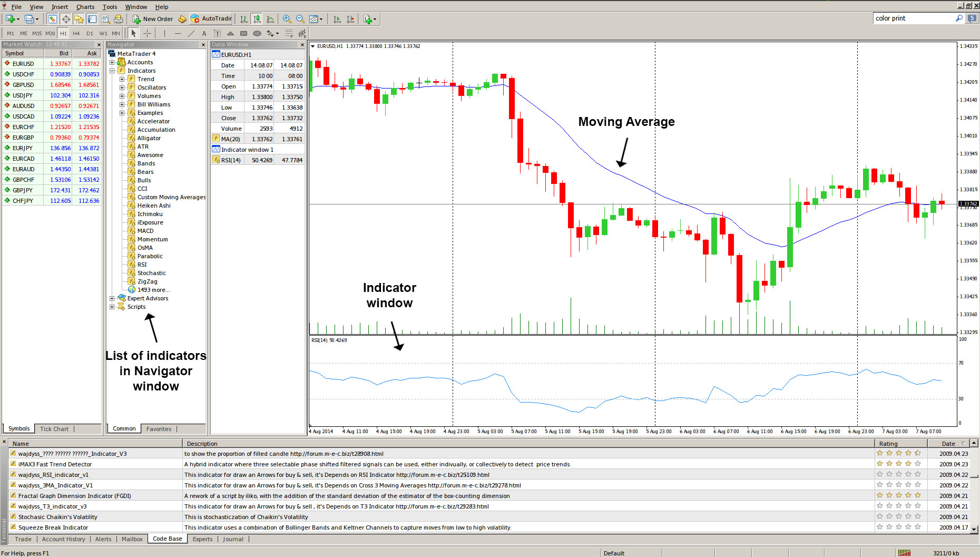Switch timeframe to H4
This screenshot has height=557, width=980.
[76, 33]
